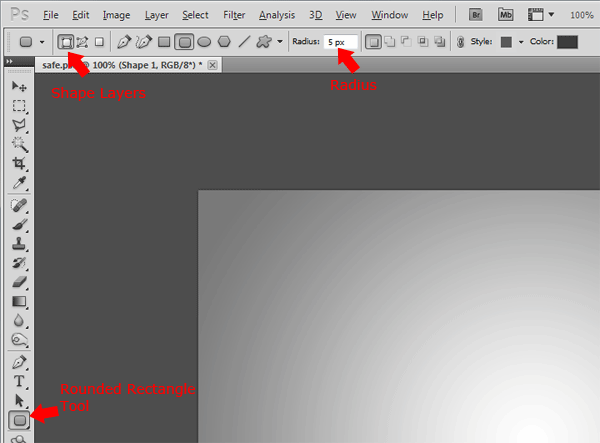Open the Analysis menu
Image resolution: width=600 pixels, height=443 pixels.
(277, 15)
